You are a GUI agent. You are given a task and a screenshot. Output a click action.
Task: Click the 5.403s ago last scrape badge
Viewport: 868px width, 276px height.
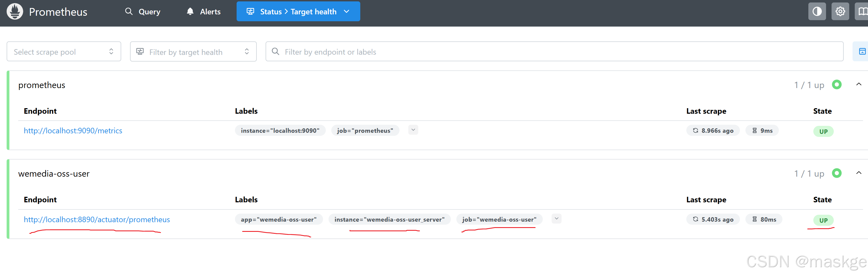point(713,220)
